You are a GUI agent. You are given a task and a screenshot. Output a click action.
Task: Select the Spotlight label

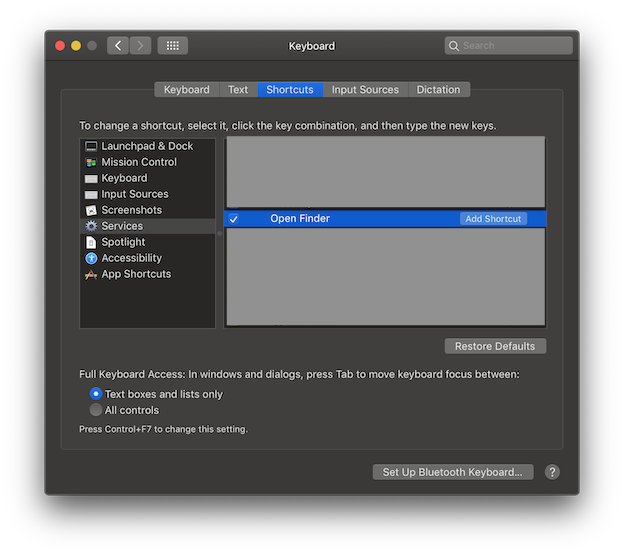point(123,242)
